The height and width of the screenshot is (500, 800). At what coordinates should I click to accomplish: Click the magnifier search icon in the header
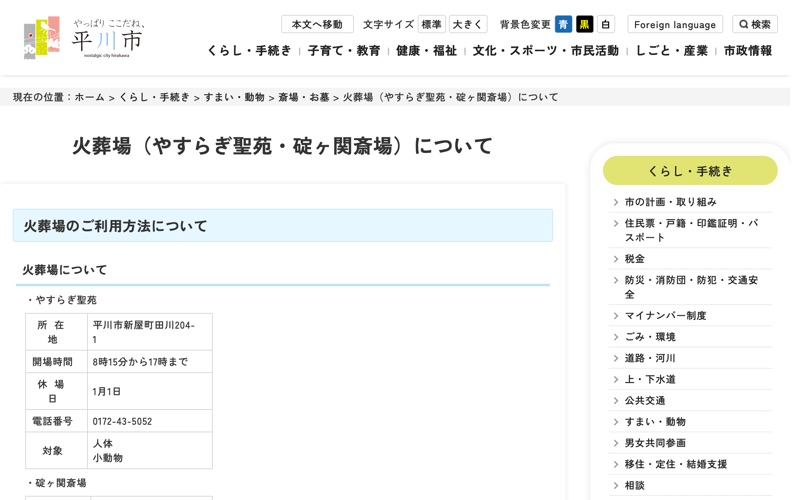tap(743, 24)
